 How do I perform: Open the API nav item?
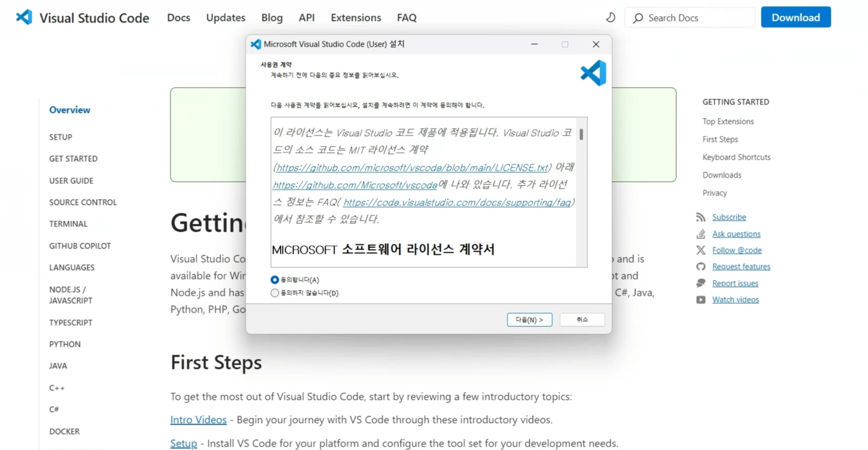[306, 18]
